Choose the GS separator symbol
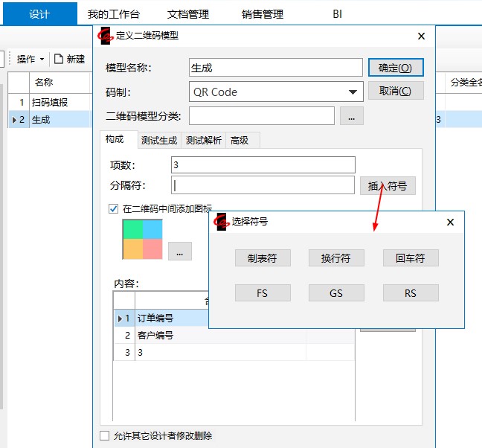The image size is (482, 448). [336, 293]
